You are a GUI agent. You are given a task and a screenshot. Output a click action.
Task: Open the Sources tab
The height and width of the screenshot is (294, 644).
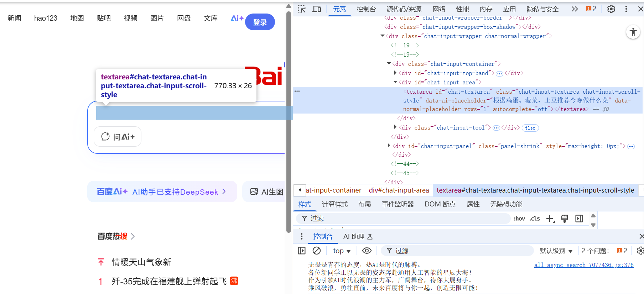[404, 9]
